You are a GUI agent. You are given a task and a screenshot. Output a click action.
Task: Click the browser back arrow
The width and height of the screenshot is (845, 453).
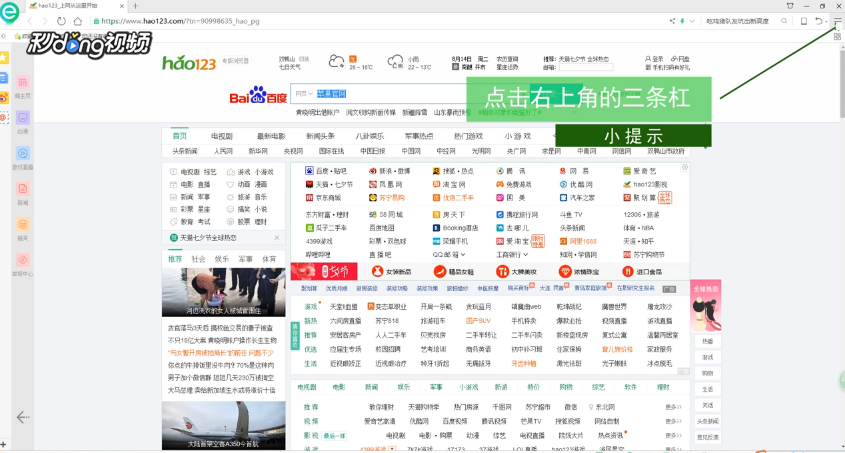point(30,21)
